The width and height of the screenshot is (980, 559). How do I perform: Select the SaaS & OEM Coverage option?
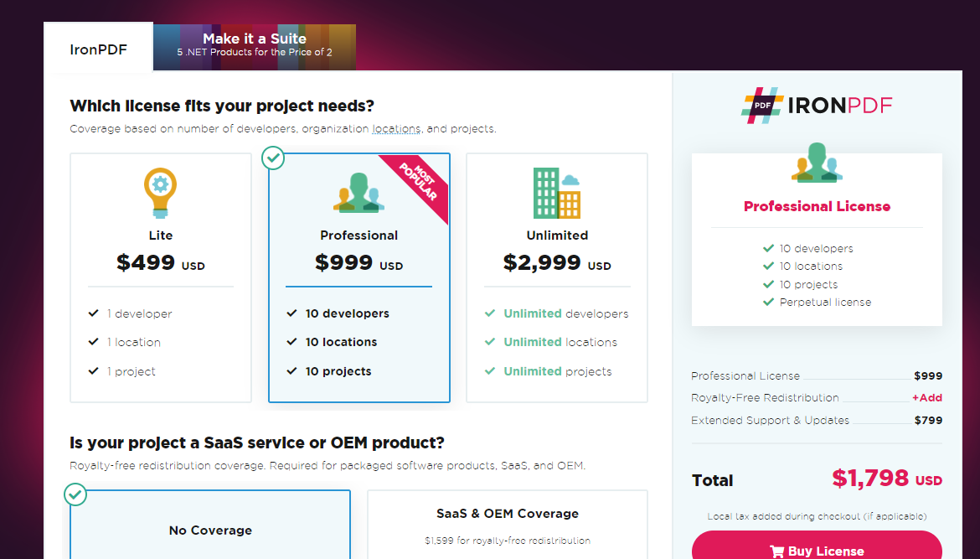pyautogui.click(x=507, y=524)
